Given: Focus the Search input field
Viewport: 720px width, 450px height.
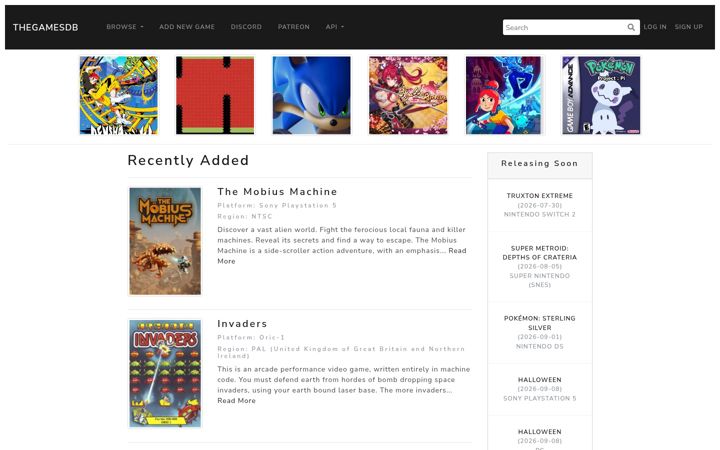Looking at the screenshot, I should point(565,28).
